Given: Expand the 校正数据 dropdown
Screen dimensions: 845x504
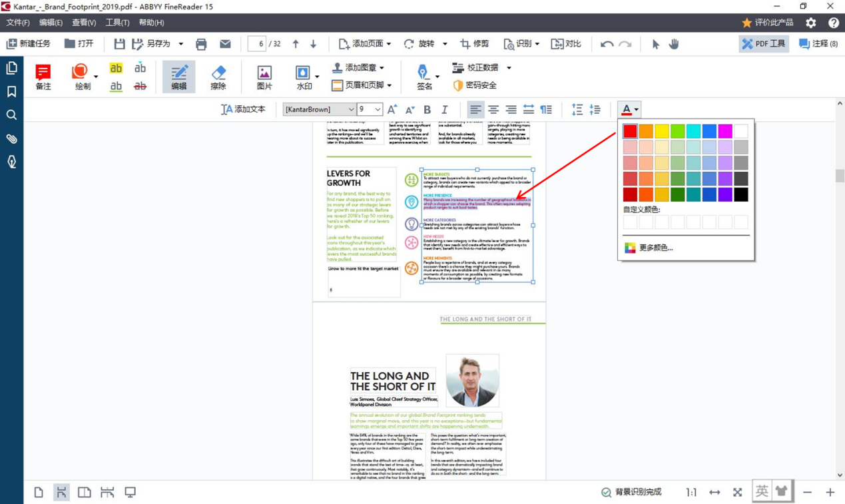Looking at the screenshot, I should (509, 68).
